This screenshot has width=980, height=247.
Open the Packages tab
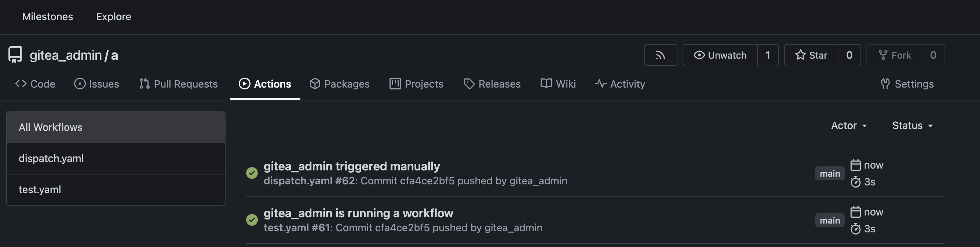339,84
